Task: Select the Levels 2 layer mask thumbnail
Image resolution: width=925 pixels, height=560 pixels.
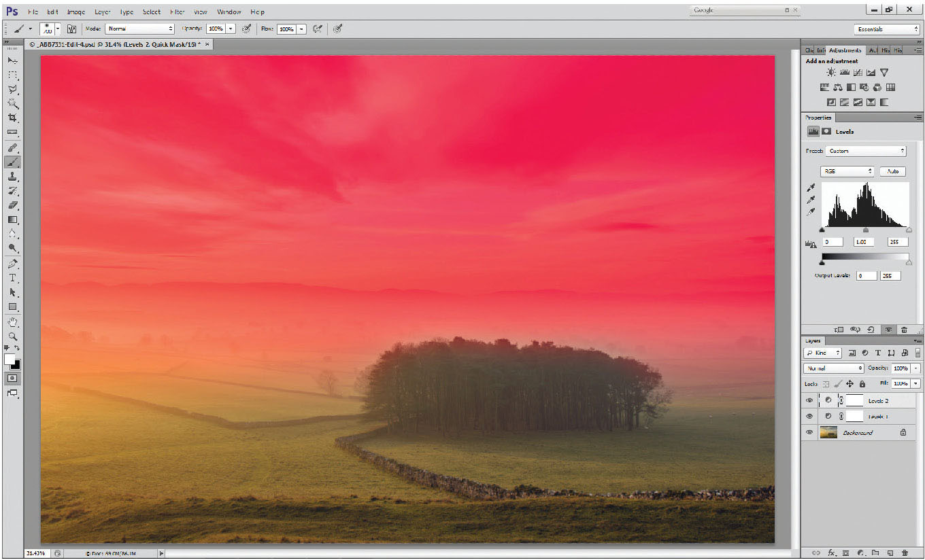Action: coord(855,400)
